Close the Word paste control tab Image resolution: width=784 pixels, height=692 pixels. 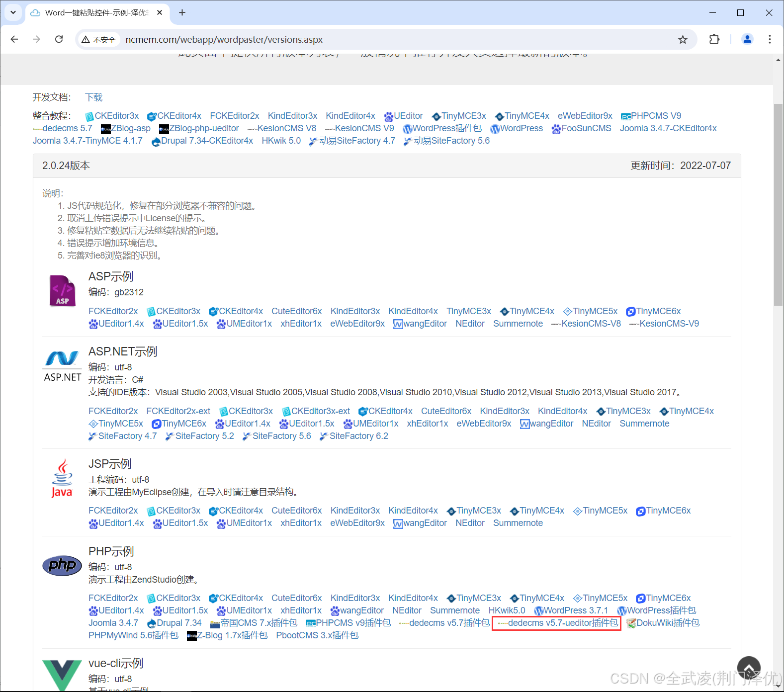(x=160, y=12)
